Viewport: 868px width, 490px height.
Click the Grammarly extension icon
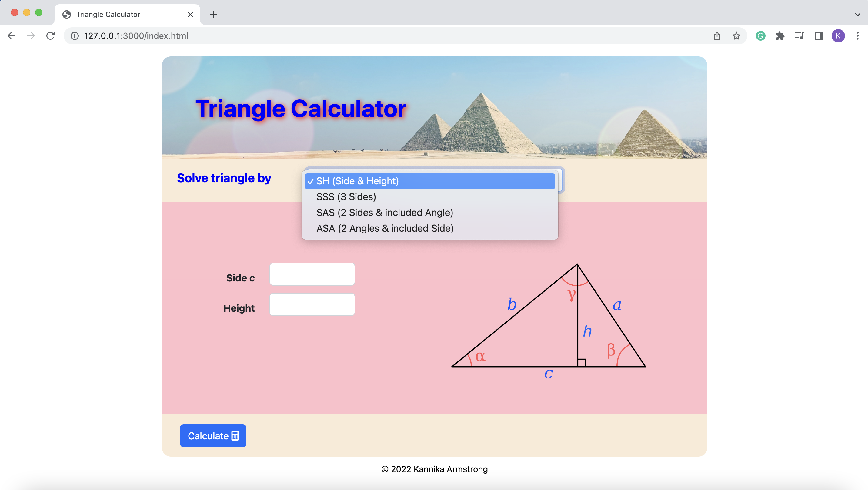(x=761, y=35)
